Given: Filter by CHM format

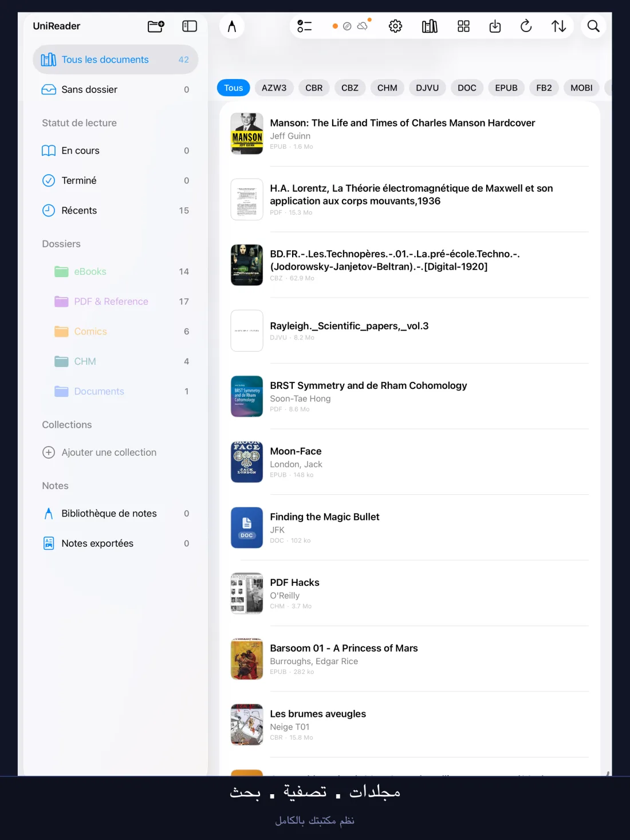Looking at the screenshot, I should [x=387, y=88].
